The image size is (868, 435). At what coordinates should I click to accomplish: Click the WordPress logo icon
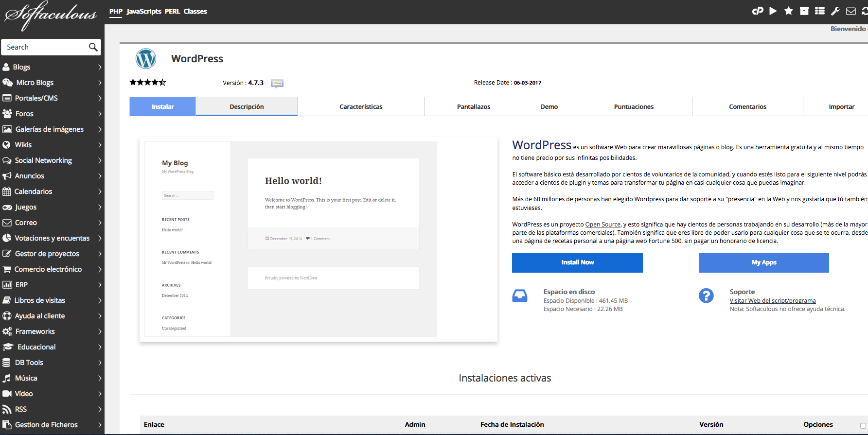(146, 59)
